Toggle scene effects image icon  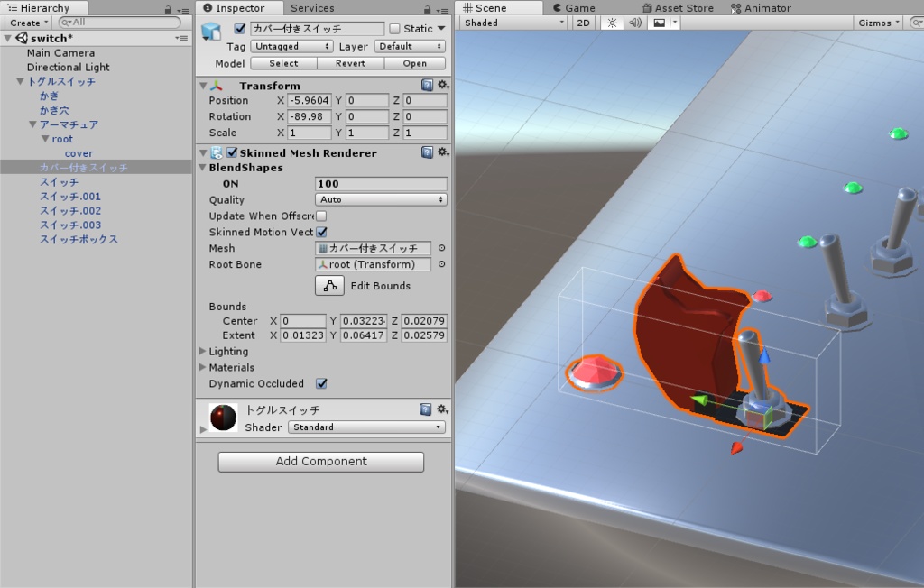point(660,23)
